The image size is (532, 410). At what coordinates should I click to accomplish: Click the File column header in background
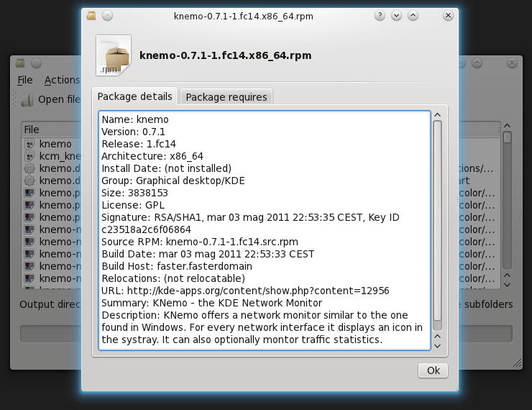(x=52, y=129)
